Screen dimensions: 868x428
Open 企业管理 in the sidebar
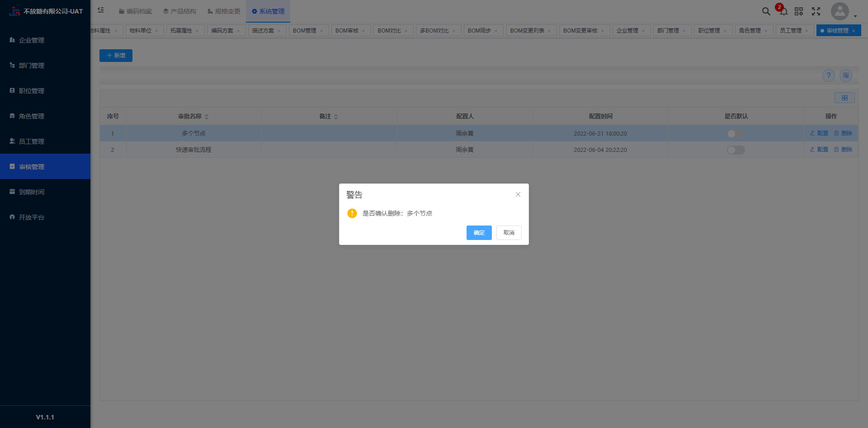(x=45, y=40)
